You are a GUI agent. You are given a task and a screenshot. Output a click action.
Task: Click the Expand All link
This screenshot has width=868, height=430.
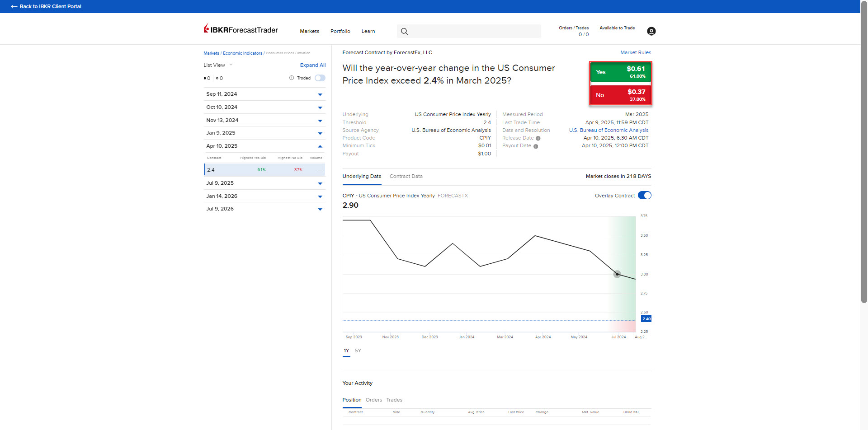(313, 65)
